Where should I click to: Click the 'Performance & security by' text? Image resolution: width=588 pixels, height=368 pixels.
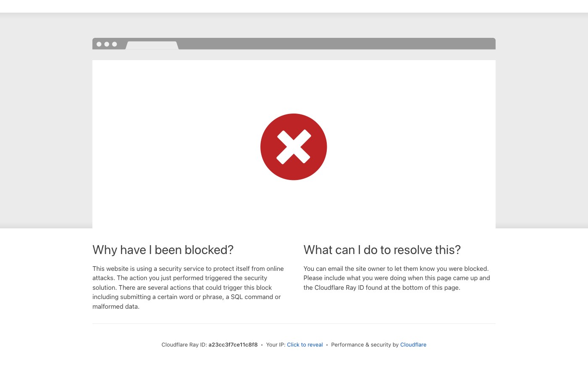[365, 344]
